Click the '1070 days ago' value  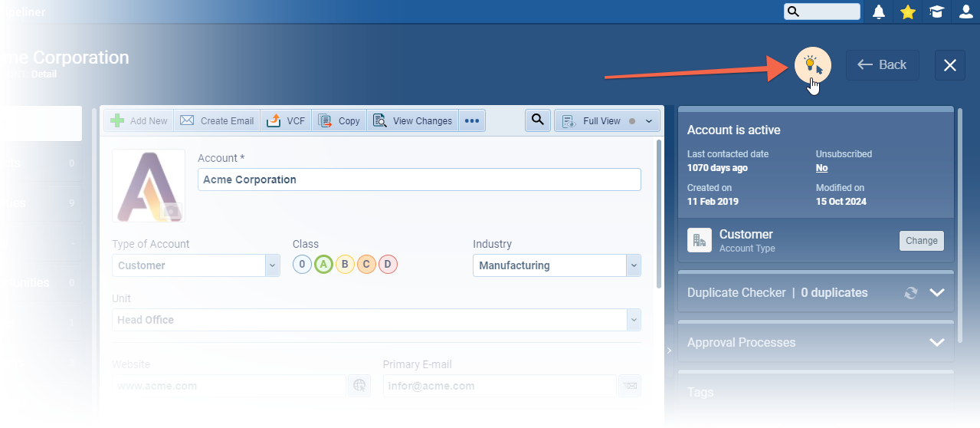(717, 168)
